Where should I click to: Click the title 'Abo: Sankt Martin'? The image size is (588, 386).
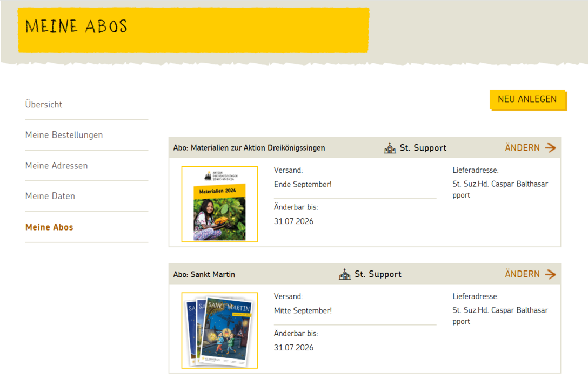pyautogui.click(x=204, y=275)
